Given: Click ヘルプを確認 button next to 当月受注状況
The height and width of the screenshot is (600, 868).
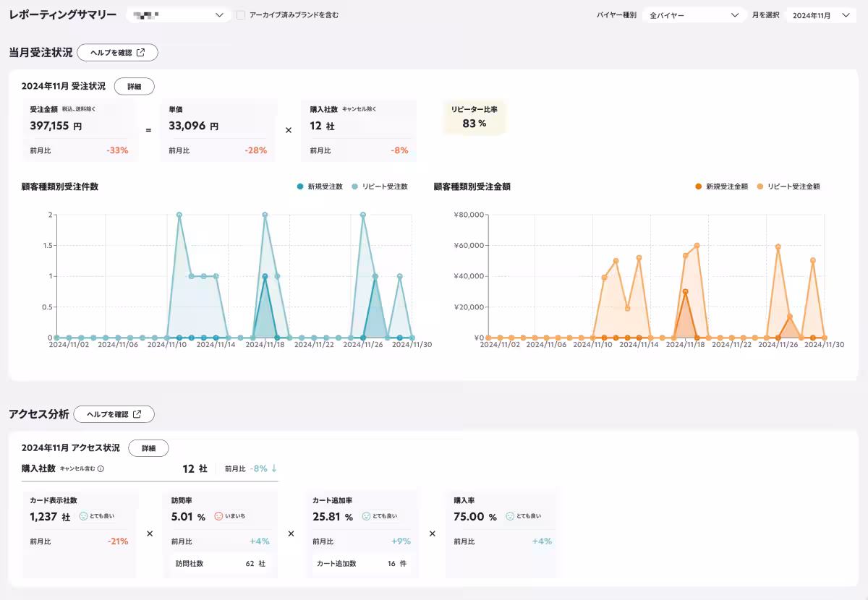Looking at the screenshot, I should click(117, 52).
